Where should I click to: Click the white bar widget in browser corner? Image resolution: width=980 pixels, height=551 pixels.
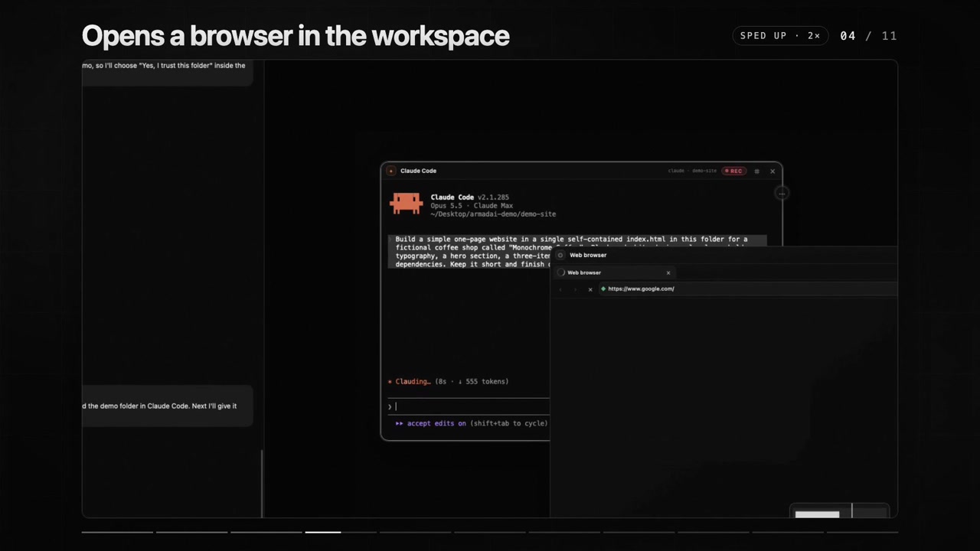[x=817, y=514]
